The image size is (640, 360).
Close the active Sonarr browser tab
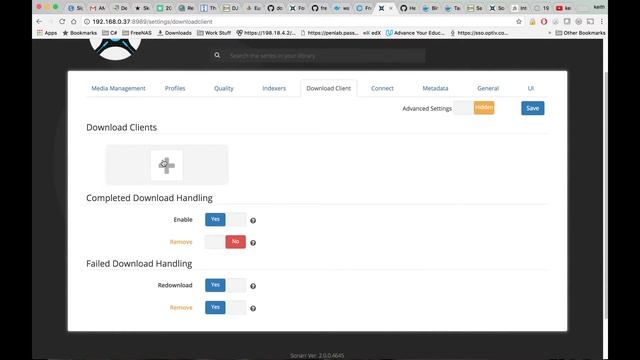[x=391, y=8]
